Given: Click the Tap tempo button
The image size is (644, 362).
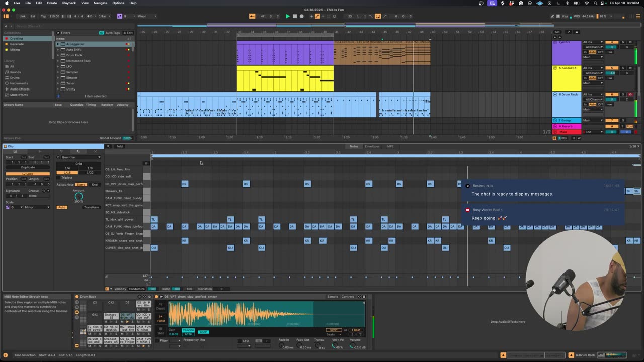Looking at the screenshot, I should 43,16.
